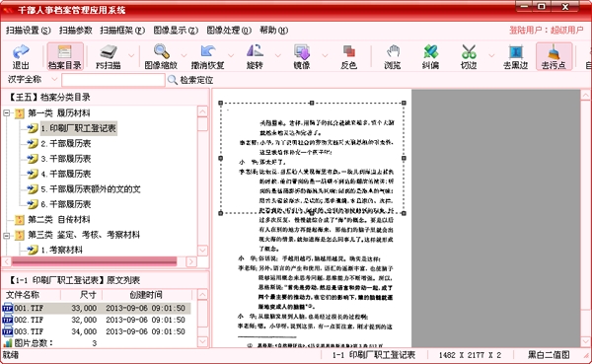The image size is (592, 364).
Task: Toggle the 档案目录 toolbar button
Action: (65, 56)
